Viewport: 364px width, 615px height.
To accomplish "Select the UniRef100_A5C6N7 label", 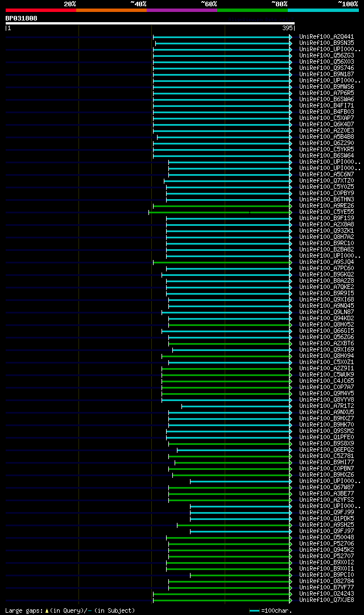I will (326, 175).
